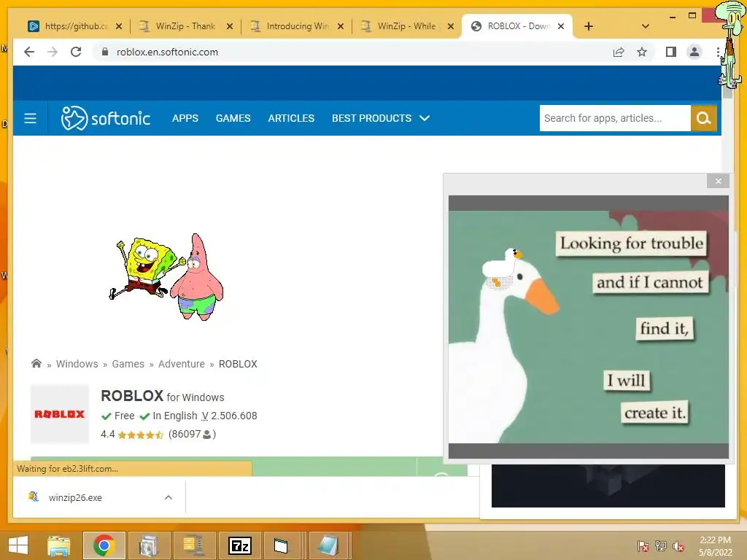Click the Search for apps field
Screen dimensions: 747x560
615,118
